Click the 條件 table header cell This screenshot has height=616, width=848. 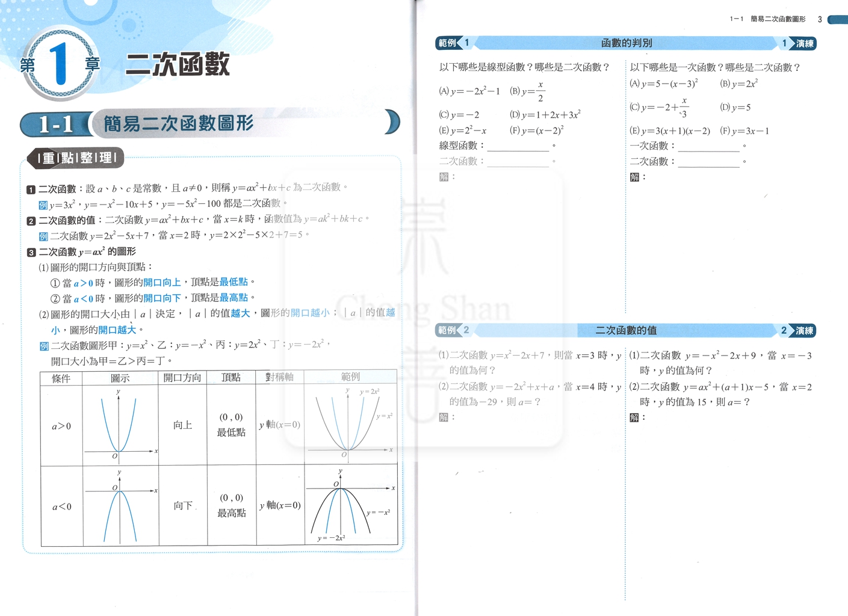pos(61,378)
